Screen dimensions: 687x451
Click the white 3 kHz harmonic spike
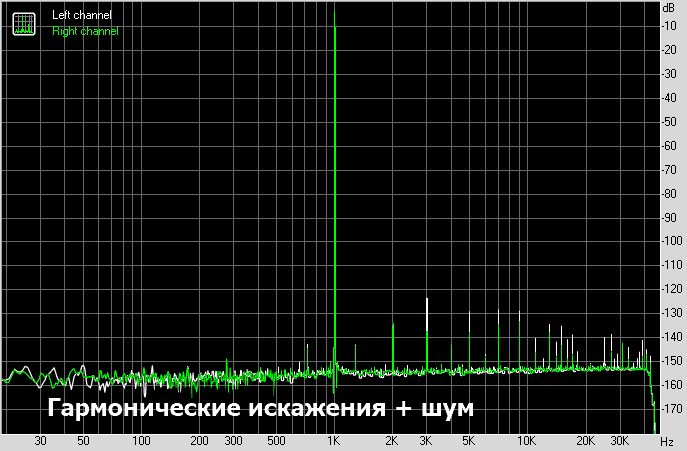tap(427, 315)
